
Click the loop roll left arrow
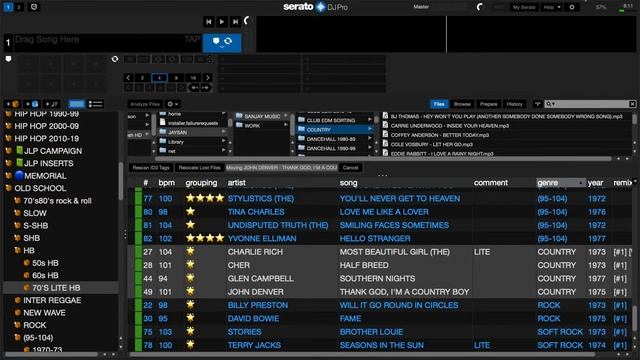194,87
